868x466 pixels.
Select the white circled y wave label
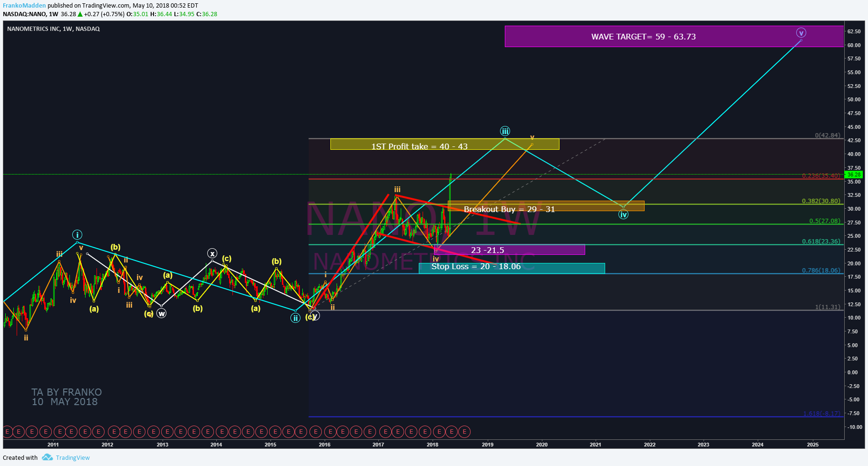(x=315, y=316)
